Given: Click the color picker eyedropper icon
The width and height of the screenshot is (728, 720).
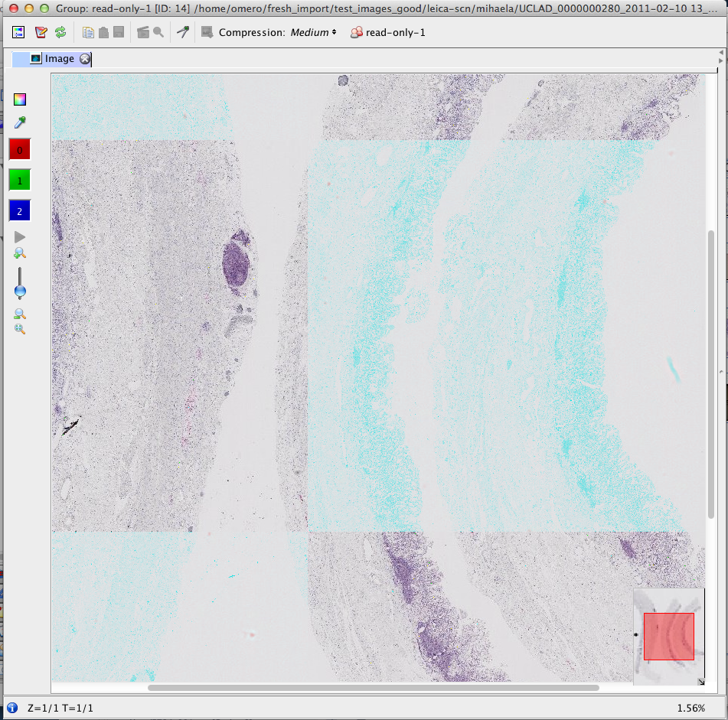Looking at the screenshot, I should click(20, 122).
